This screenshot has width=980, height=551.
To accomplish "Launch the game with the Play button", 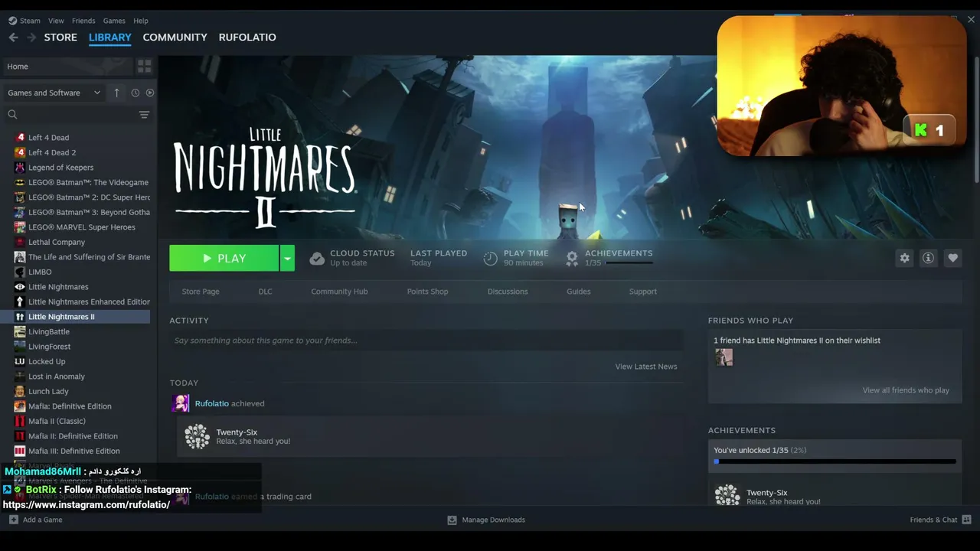I will [x=224, y=259].
